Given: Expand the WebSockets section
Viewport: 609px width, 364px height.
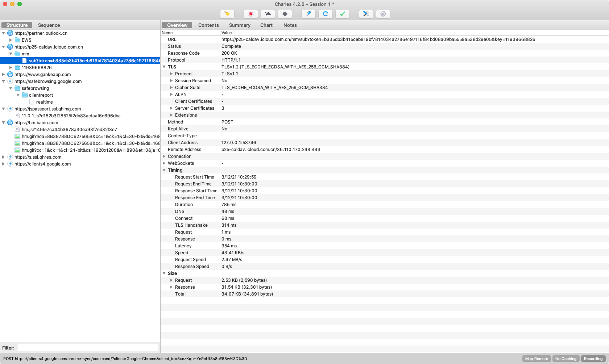Looking at the screenshot, I should 164,163.
